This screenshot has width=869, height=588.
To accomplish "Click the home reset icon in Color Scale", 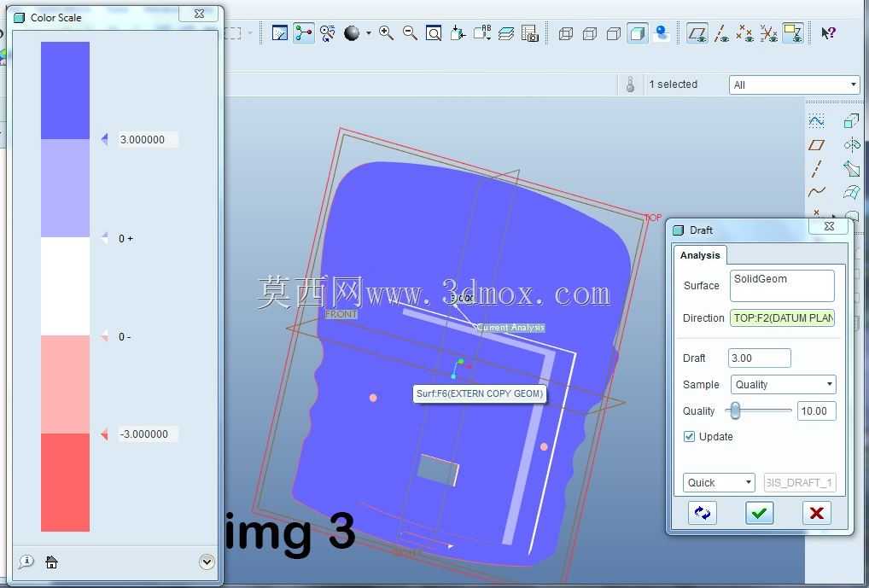I will pyautogui.click(x=51, y=562).
